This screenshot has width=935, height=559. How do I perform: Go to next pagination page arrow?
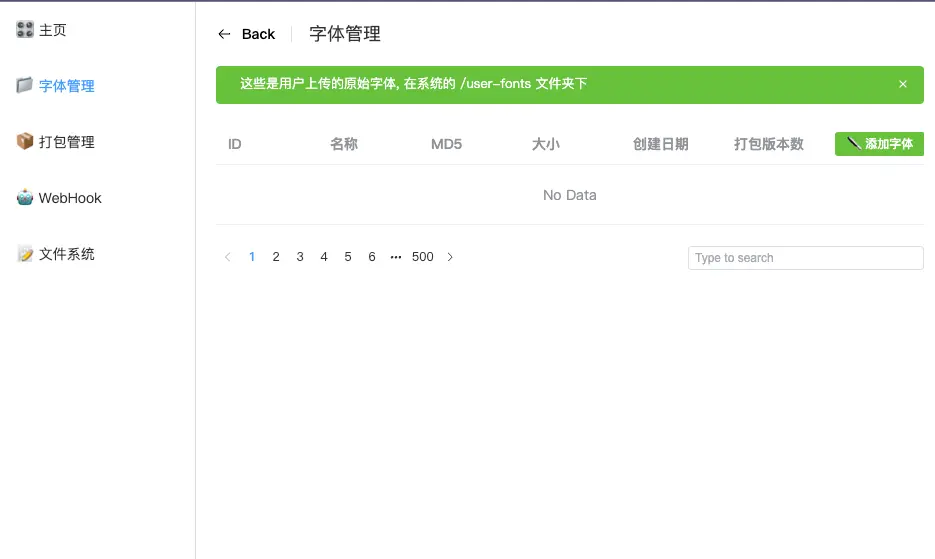pyautogui.click(x=450, y=257)
